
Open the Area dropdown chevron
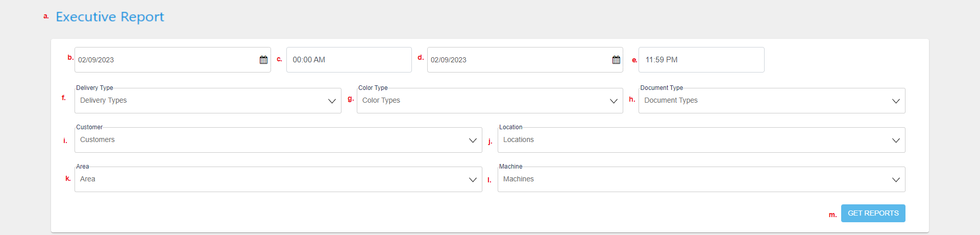pos(473,180)
